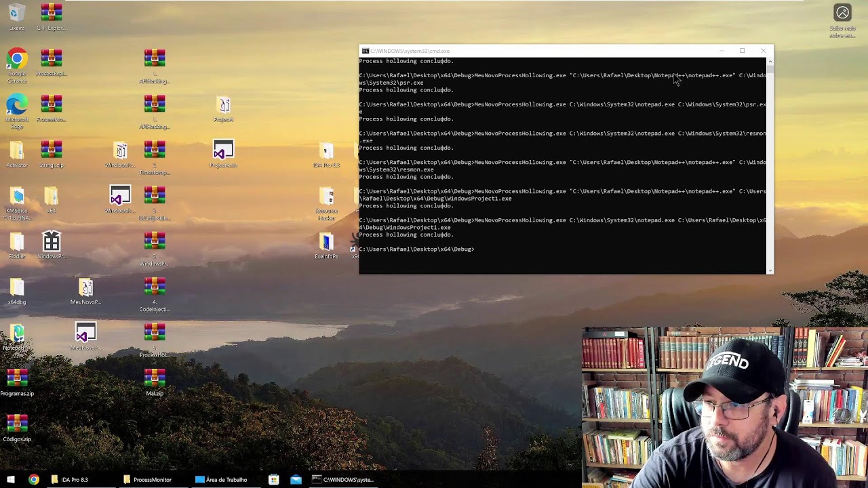This screenshot has height=488, width=868.
Task: Click the last command prompt line
Action: [x=417, y=249]
